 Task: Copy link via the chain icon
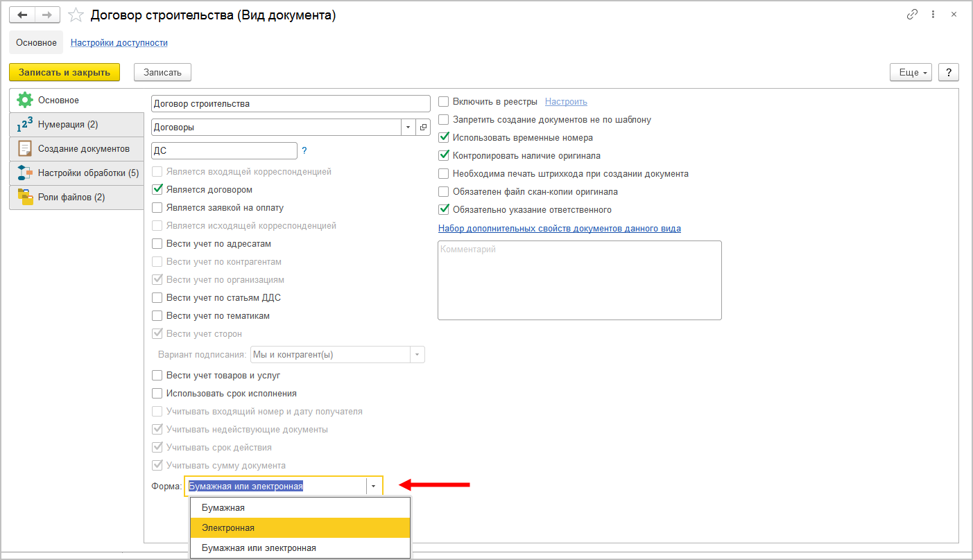point(912,15)
